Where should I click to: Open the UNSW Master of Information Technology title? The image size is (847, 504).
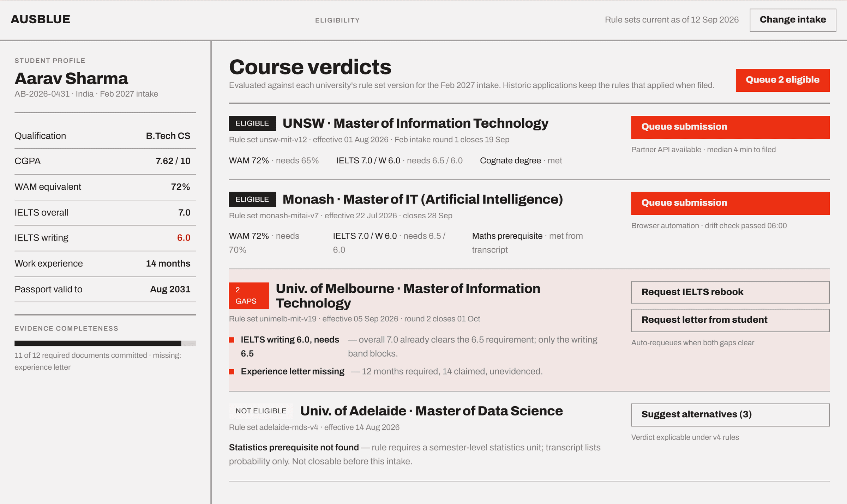coord(415,123)
